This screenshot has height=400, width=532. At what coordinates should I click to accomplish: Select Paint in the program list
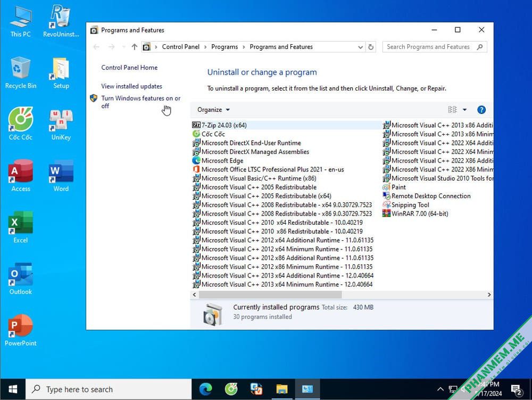point(394,187)
